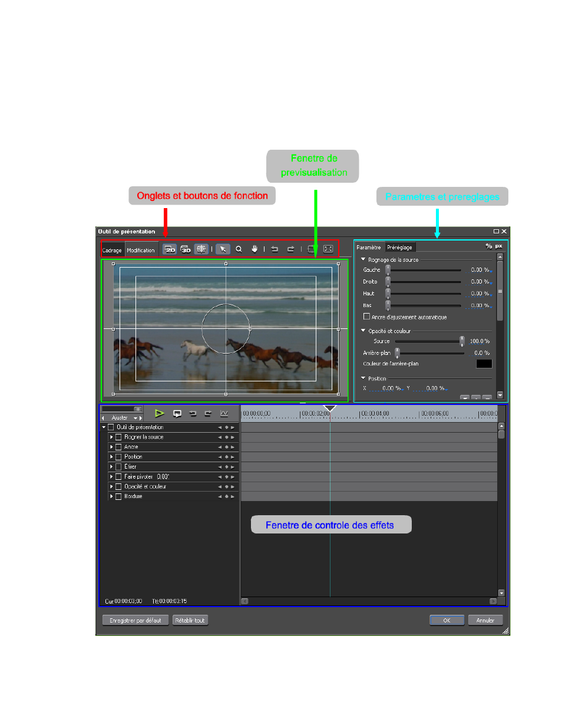Image resolution: width=562 pixels, height=728 pixels.
Task: Enable the Étirer keyframe checkbox
Action: pyautogui.click(x=118, y=467)
